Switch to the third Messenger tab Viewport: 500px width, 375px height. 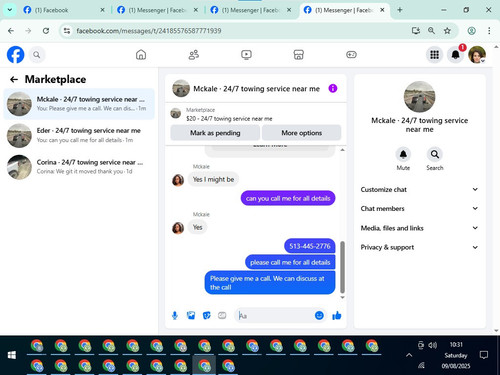point(343,10)
